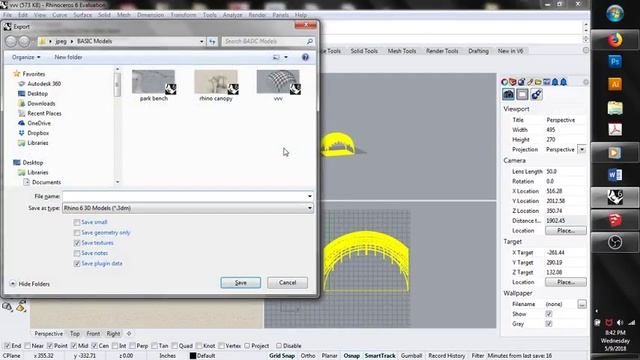This screenshot has width=640, height=360.
Task: Open the volume speaker tray icon
Action: pos(620,322)
